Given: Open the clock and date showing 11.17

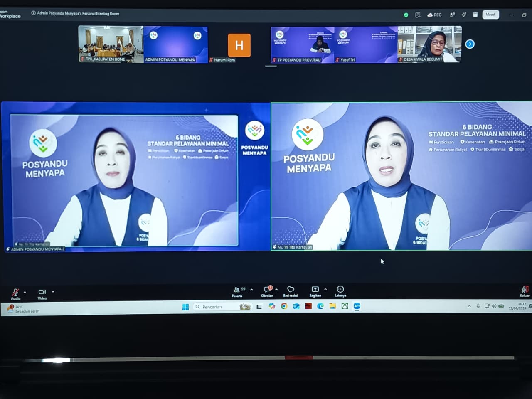Looking at the screenshot, I should pos(518,306).
